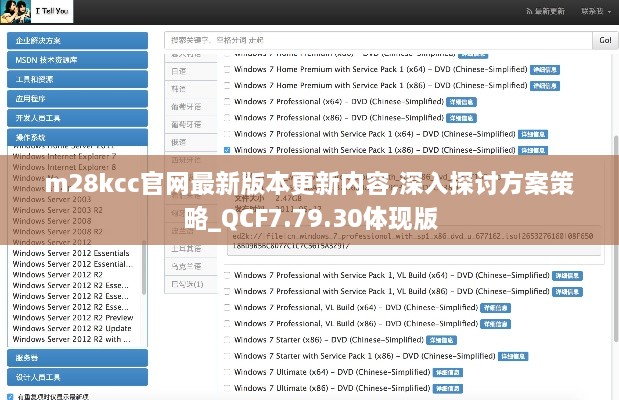Image resolution: width=619 pixels, height=400 pixels.
Task: Uncheck Windows 7 Professional with Service Pack 1 (x86)
Action: coord(227,150)
